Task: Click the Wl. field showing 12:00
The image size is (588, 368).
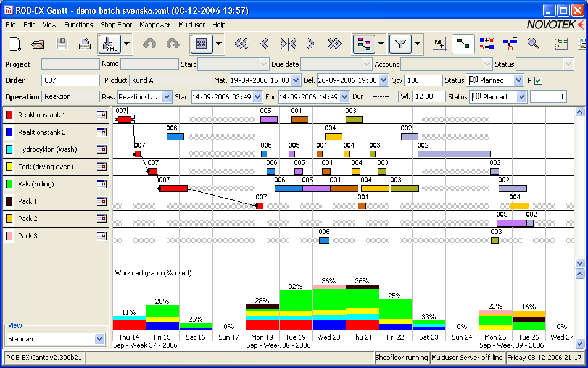Action: point(429,97)
